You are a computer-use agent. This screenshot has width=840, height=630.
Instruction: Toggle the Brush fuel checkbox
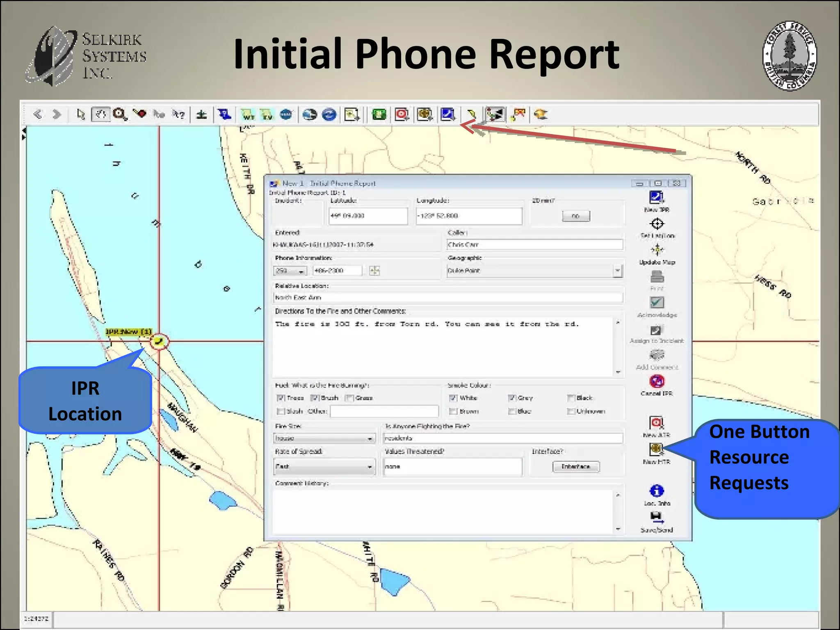pos(315,398)
